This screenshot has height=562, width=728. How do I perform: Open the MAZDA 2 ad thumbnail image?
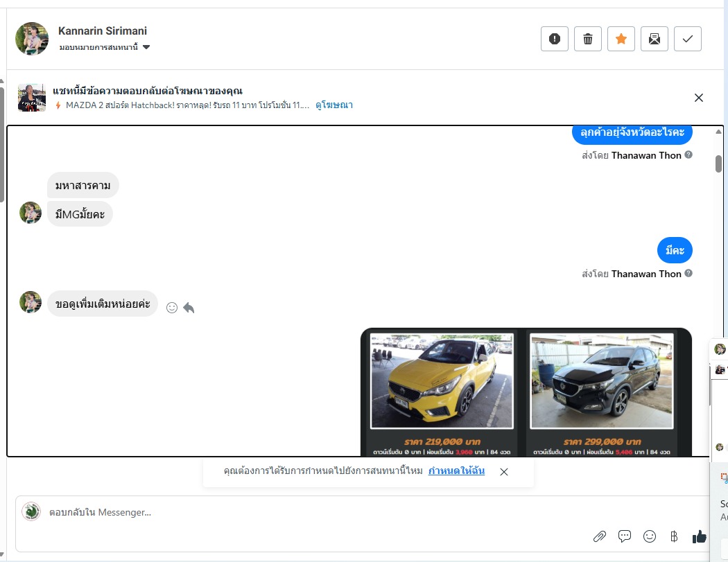pyautogui.click(x=32, y=98)
